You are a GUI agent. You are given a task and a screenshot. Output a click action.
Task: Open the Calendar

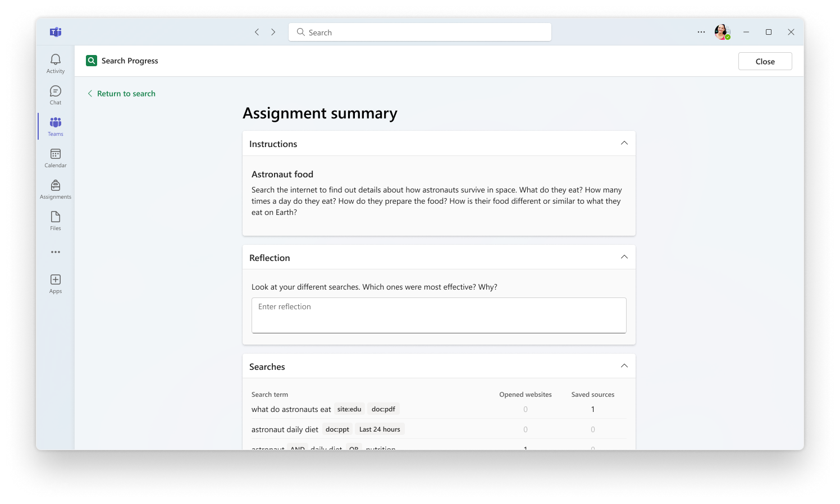55,157
